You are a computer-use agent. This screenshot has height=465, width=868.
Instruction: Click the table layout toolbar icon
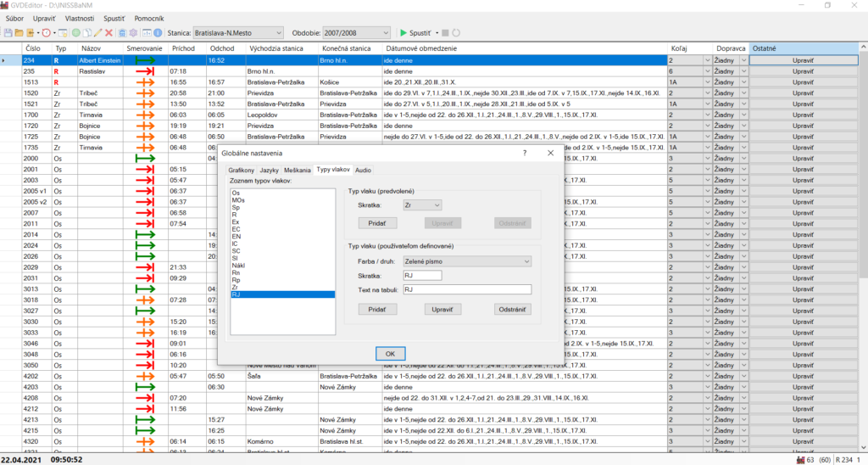pos(147,33)
